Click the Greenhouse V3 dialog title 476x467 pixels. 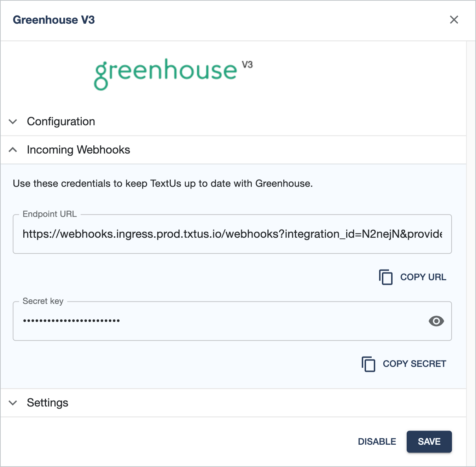coord(54,20)
